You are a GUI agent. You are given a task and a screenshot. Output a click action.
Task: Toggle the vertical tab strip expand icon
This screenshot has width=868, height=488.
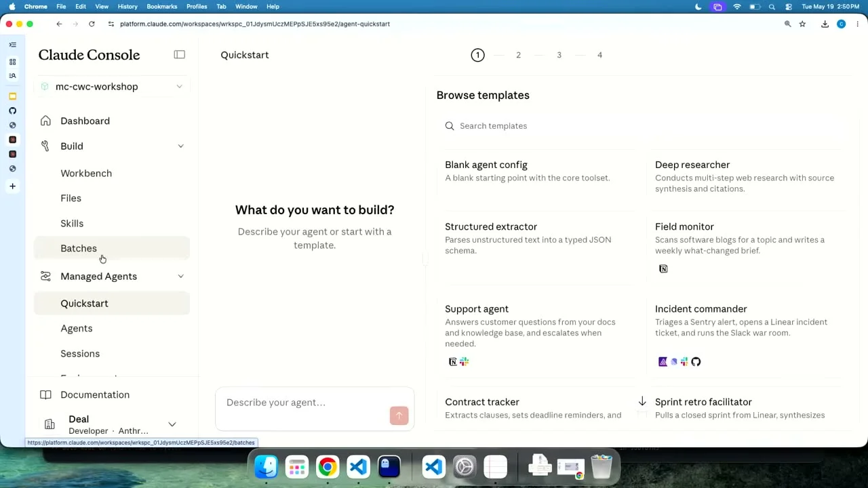click(x=12, y=45)
